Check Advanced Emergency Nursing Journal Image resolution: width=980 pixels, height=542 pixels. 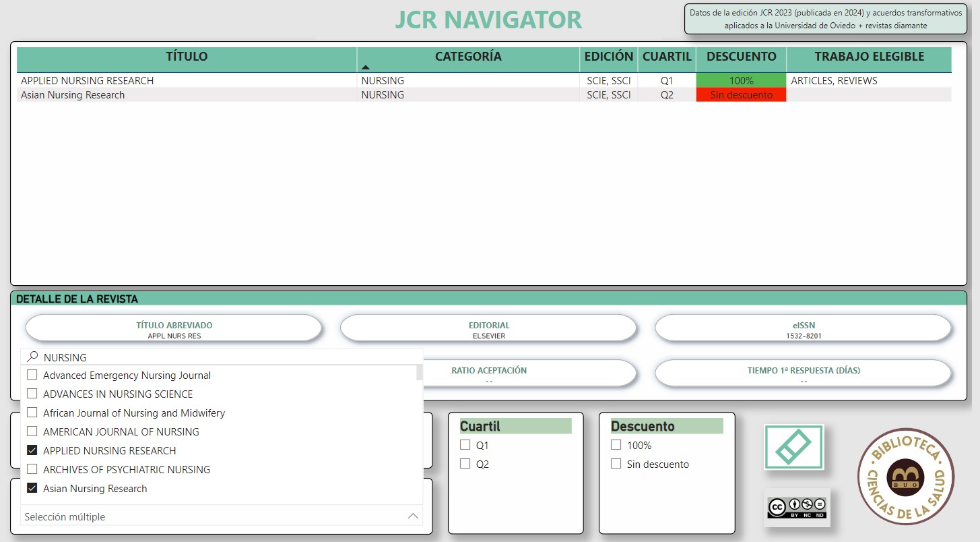click(32, 375)
